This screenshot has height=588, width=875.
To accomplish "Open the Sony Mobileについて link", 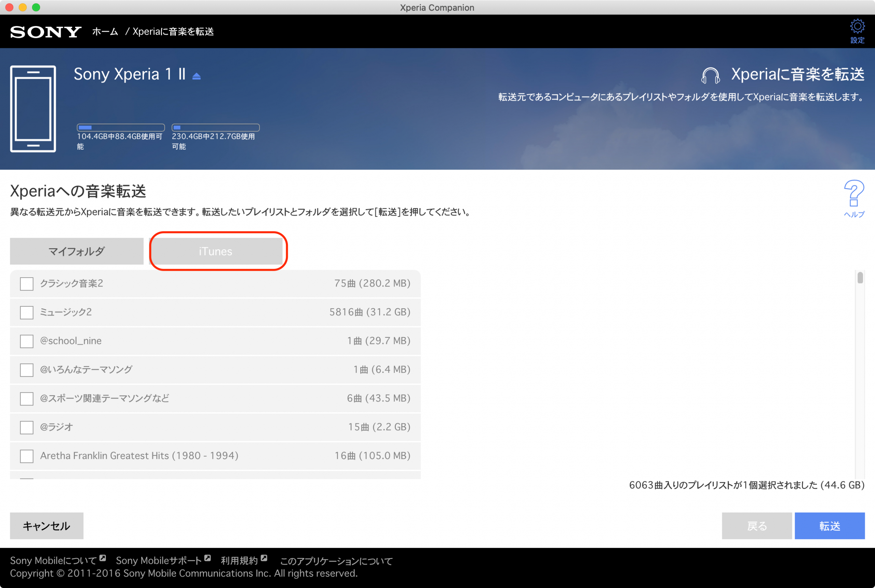I will coord(53,561).
